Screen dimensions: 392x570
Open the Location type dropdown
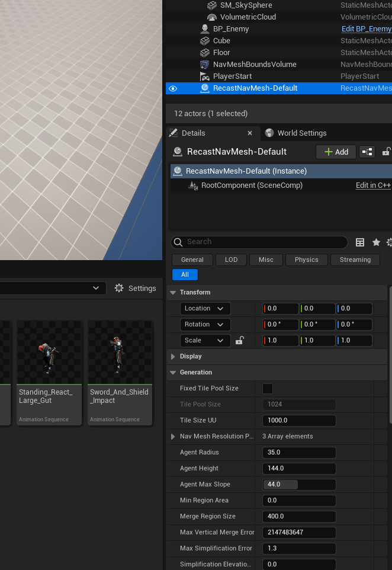pos(205,308)
